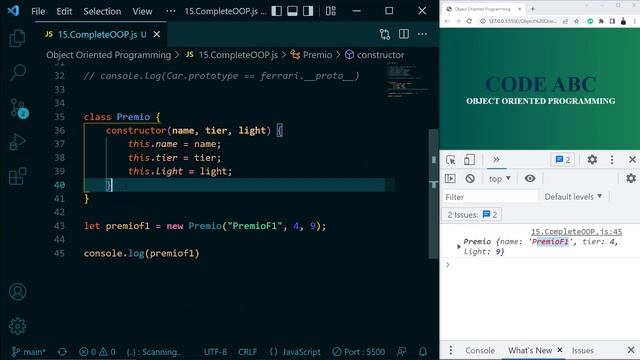The image size is (640, 360).
Task: Click the Open Changes compare icon
Action: (x=384, y=34)
